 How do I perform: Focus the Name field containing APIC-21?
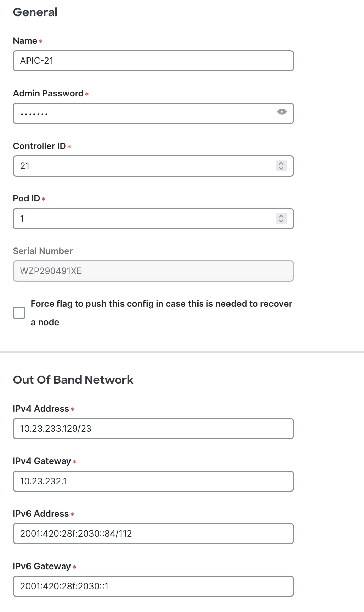[x=153, y=61]
